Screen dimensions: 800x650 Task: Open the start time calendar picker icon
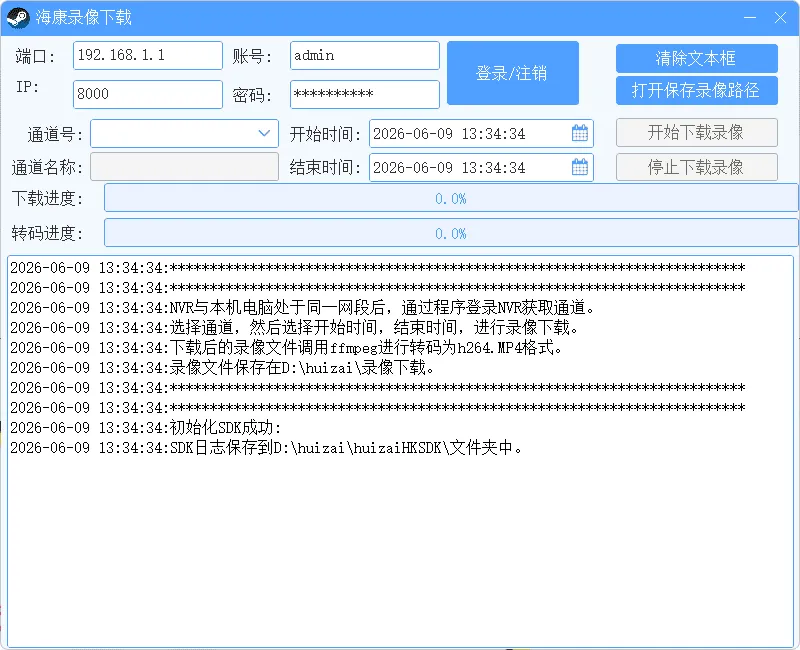tap(580, 133)
